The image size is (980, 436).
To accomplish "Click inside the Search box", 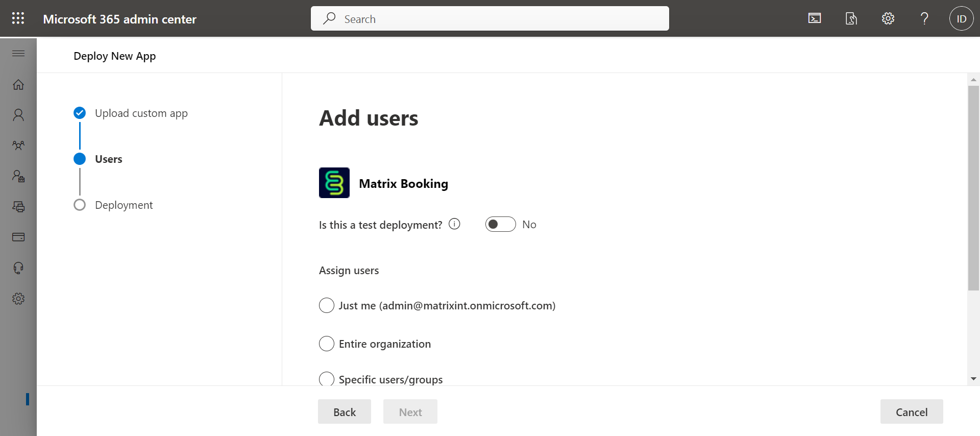I will coord(490,19).
